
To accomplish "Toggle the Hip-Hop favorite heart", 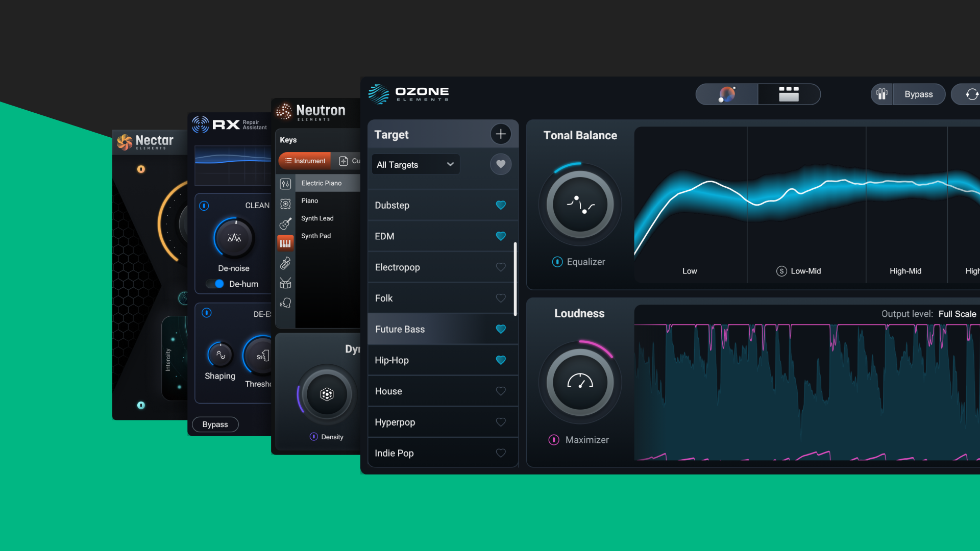I will [501, 360].
